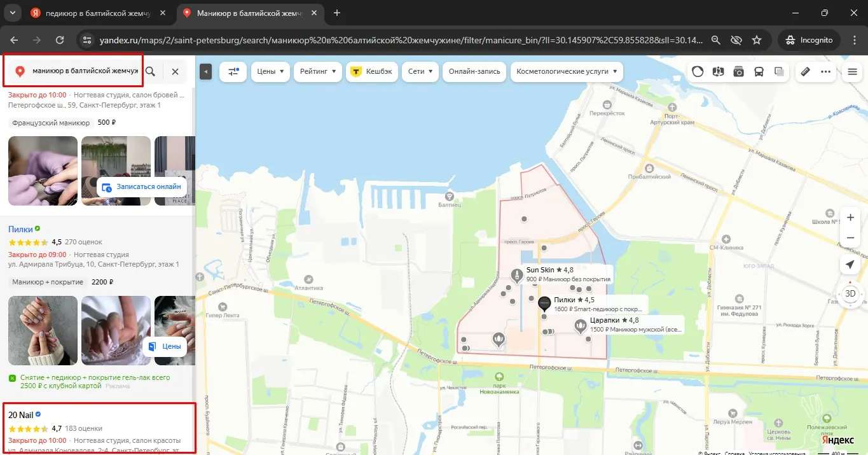Expand the Рейтинг filter dropdown
This screenshot has height=455, width=868.
[317, 72]
